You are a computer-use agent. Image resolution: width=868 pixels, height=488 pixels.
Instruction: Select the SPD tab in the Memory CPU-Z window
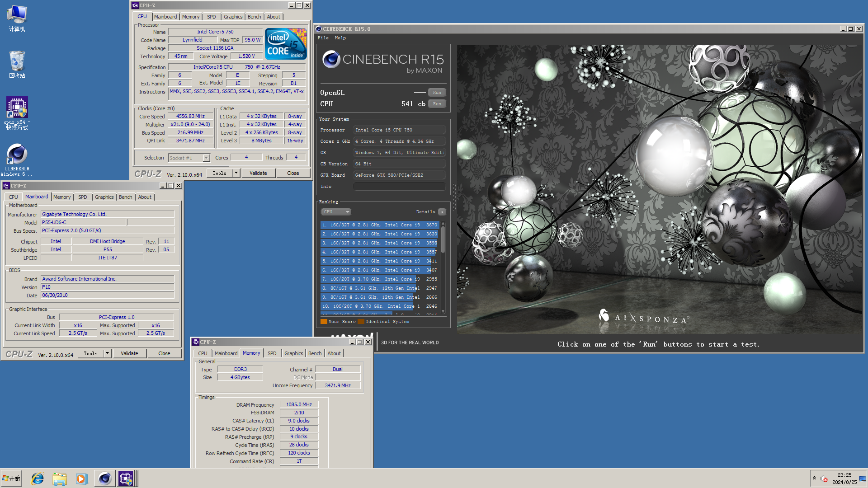point(272,353)
